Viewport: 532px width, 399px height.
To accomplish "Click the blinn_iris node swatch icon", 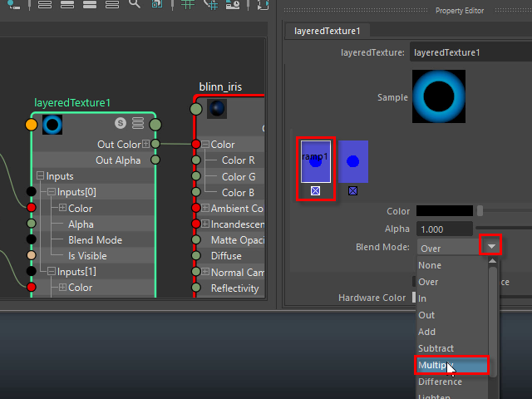I will point(217,109).
